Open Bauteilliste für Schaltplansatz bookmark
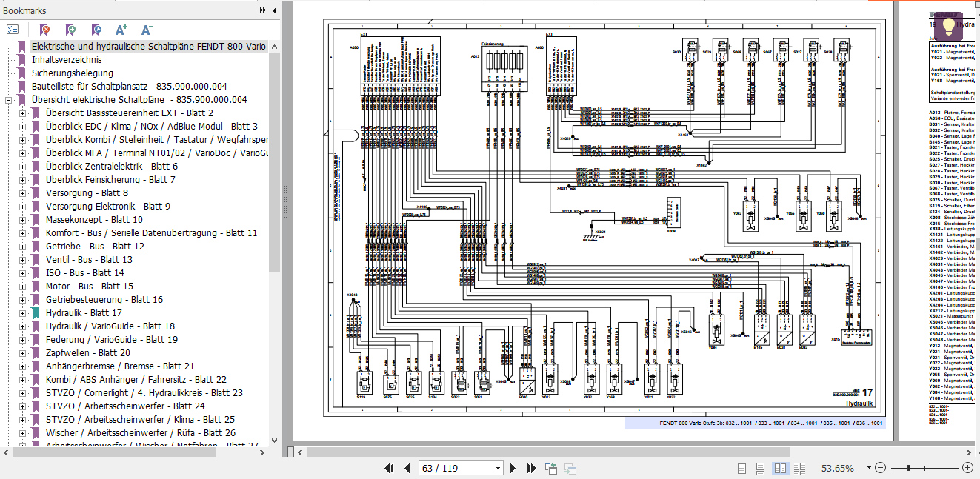This screenshot has width=980, height=479. point(129,87)
